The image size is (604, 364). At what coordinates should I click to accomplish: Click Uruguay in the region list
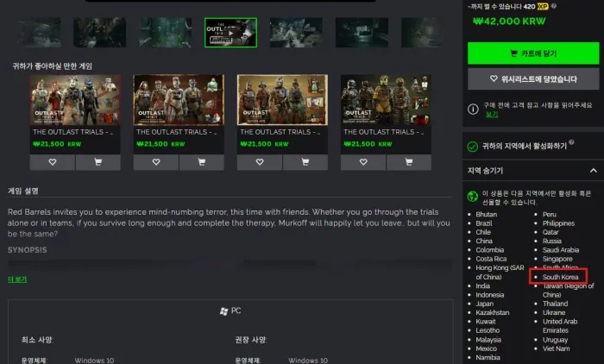click(x=555, y=340)
